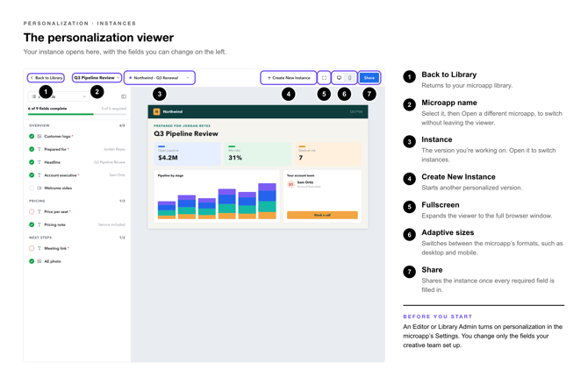This screenshot has height=377, width=588.
Task: Click the orange Book a call button
Action: click(x=322, y=215)
